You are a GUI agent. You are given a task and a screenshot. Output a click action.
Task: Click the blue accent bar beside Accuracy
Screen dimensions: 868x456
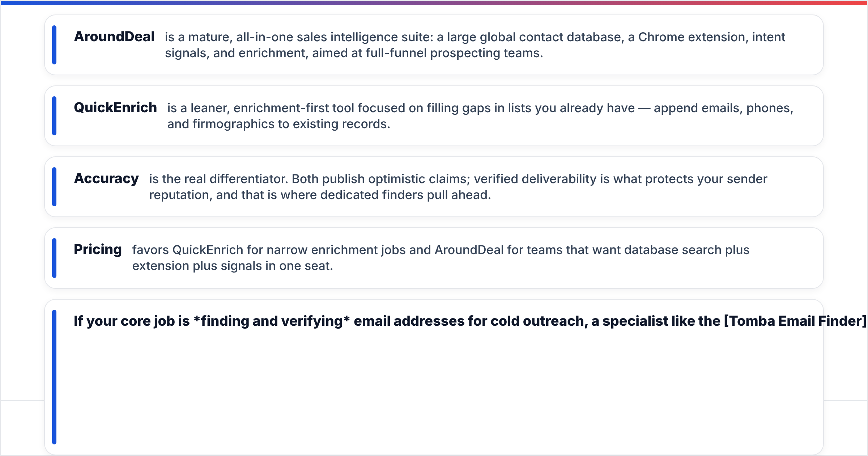54,187
